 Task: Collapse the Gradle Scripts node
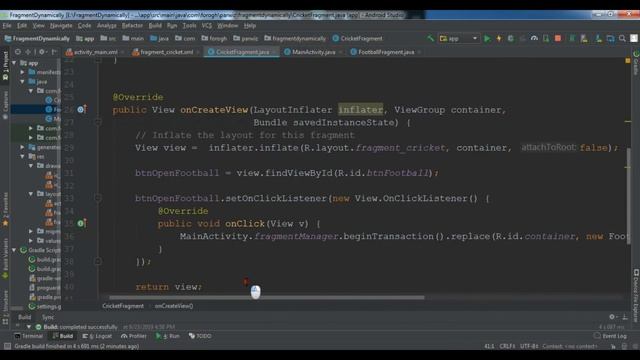click(x=15, y=250)
